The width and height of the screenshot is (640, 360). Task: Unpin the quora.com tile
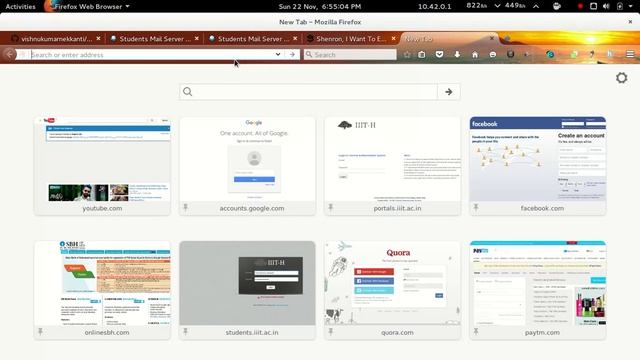[331, 332]
